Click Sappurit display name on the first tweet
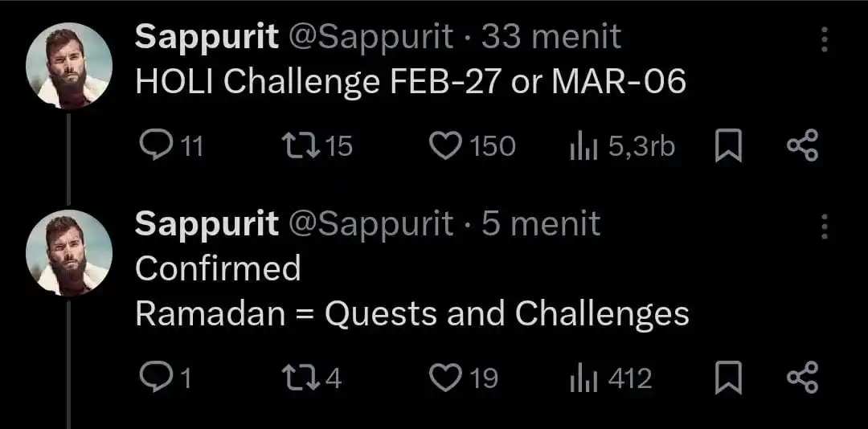 tap(207, 36)
